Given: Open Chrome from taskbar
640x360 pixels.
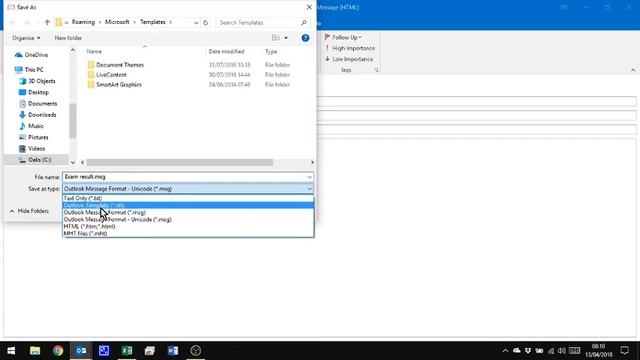Looking at the screenshot, I should point(58,351).
